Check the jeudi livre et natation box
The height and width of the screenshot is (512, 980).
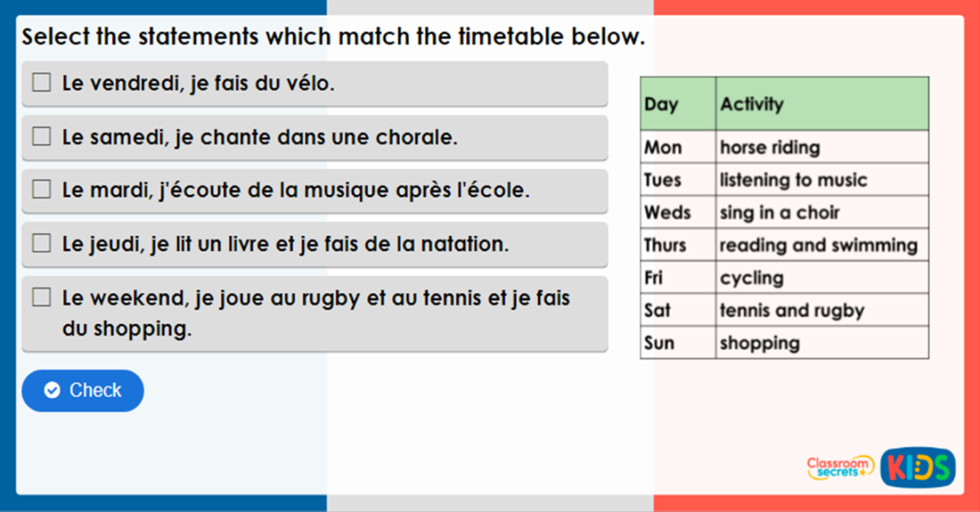[42, 243]
